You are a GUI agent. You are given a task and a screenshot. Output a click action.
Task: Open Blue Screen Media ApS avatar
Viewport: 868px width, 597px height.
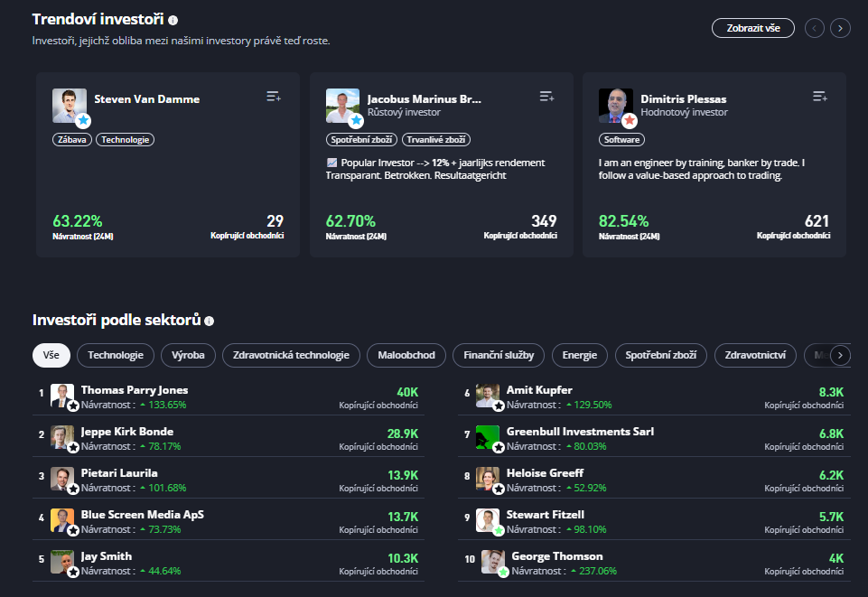(62, 520)
